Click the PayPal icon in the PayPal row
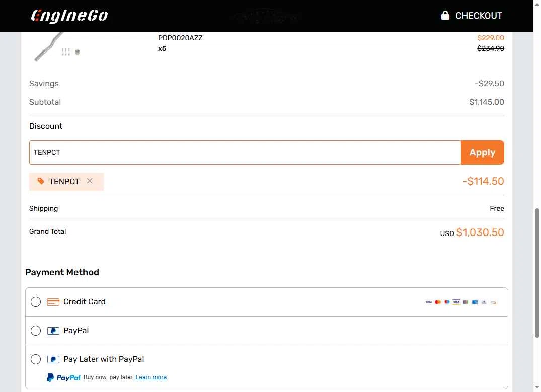 53,331
